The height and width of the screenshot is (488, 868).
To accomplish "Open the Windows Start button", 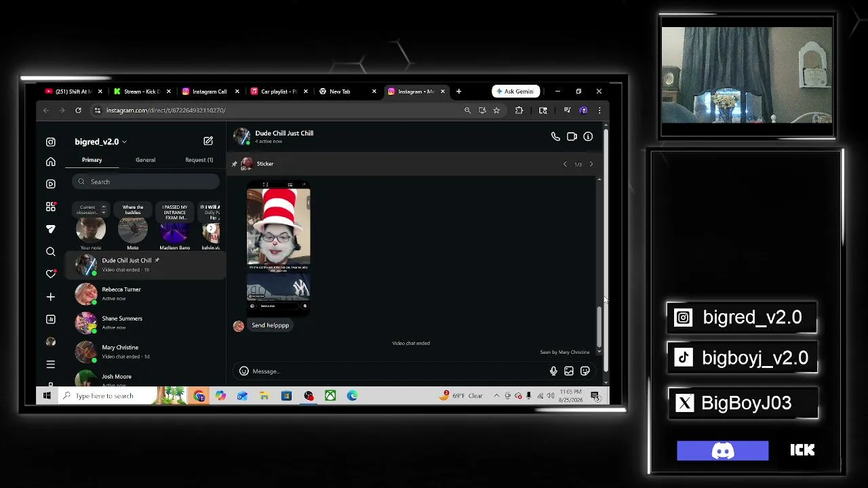I will [x=47, y=396].
